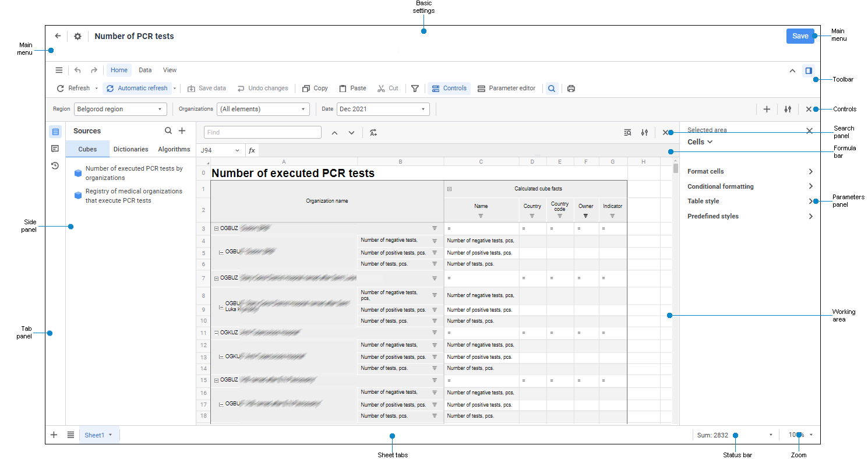The width and height of the screenshot is (868, 459).
Task: Select the filter icon in the toolbar
Action: click(x=415, y=88)
